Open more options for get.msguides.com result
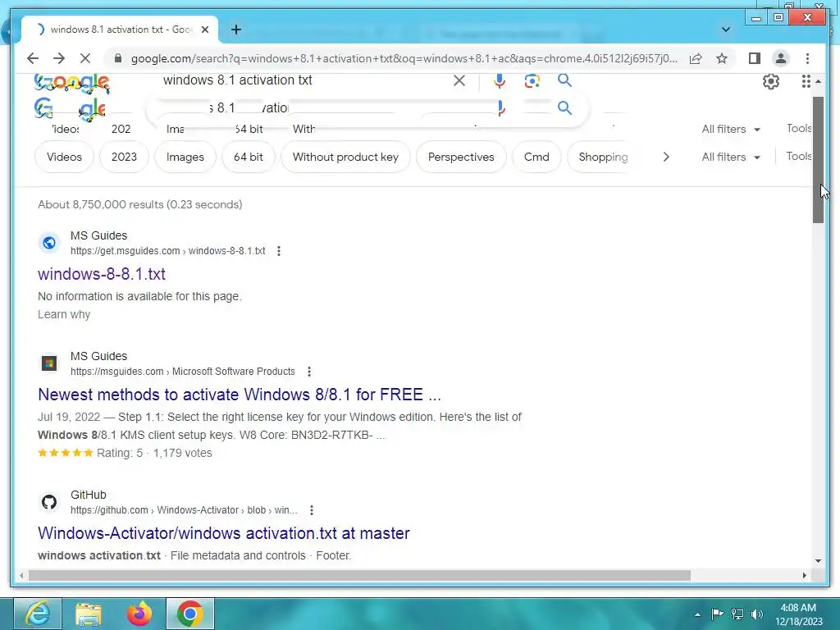This screenshot has width=840, height=630. coord(279,251)
